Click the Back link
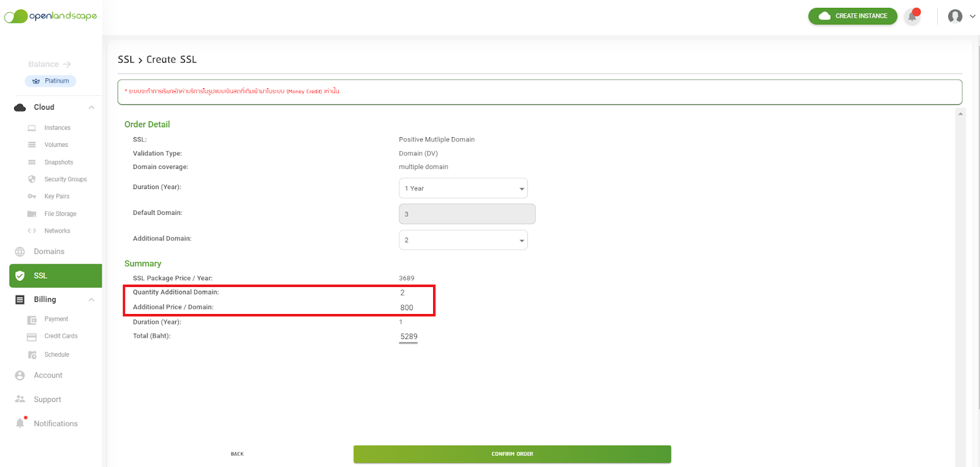The image size is (980, 467). coord(237,454)
